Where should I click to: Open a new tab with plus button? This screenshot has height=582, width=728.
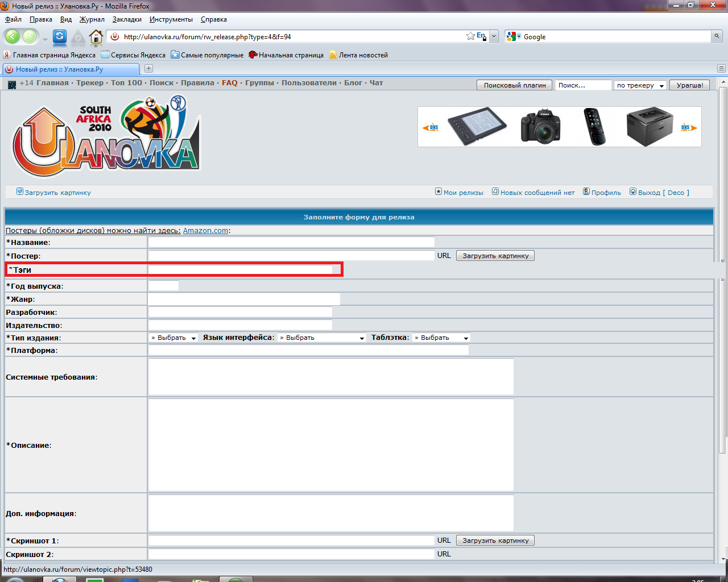tap(148, 69)
